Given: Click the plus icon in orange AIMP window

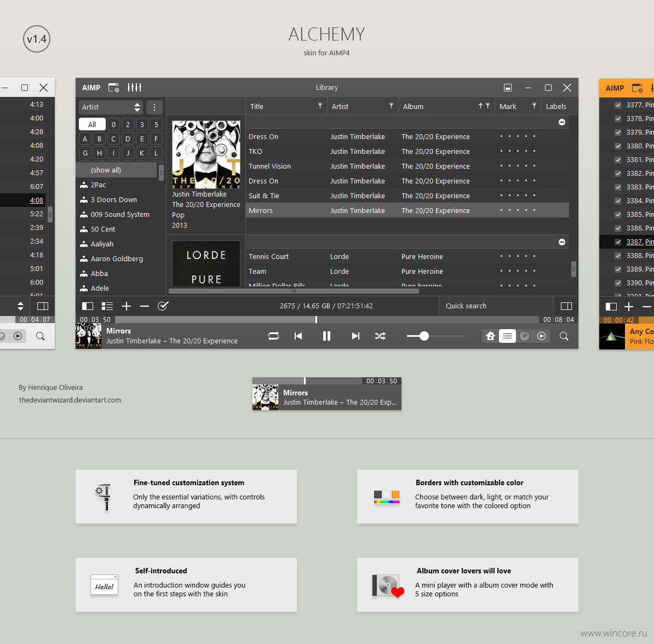Looking at the screenshot, I should point(629,307).
